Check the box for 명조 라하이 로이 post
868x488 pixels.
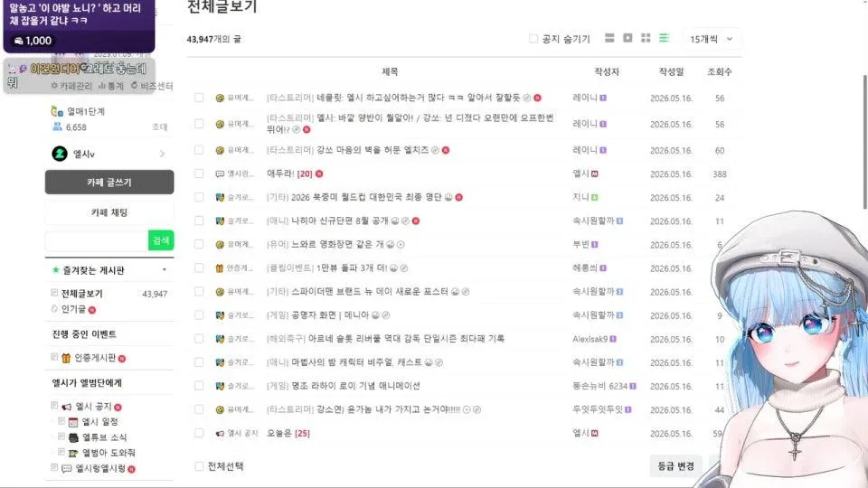click(199, 386)
